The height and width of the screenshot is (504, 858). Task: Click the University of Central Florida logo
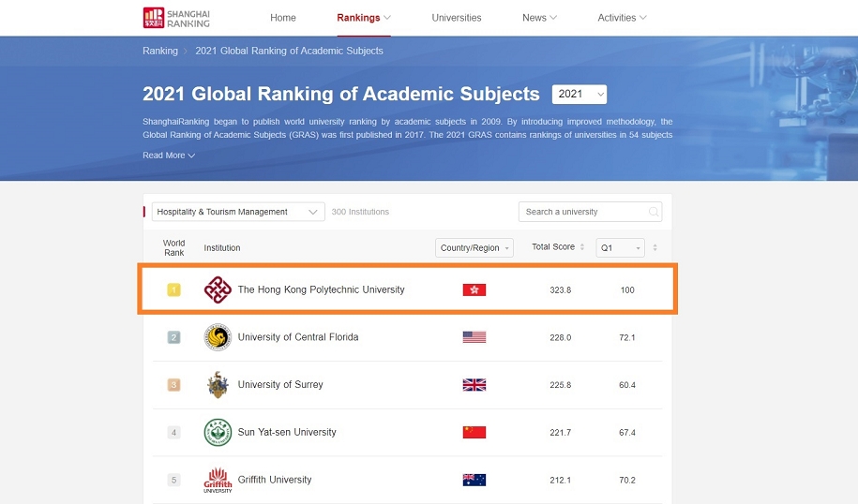click(218, 337)
